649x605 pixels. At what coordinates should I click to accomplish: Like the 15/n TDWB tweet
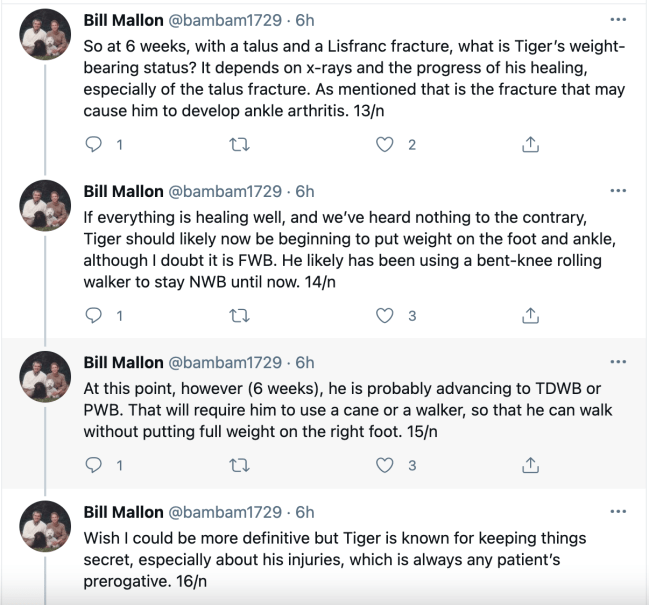(384, 465)
